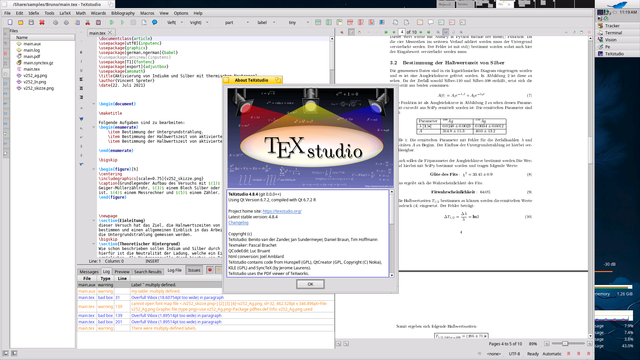
Task: Click the remove table column icon
Action: (x=360, y=22)
